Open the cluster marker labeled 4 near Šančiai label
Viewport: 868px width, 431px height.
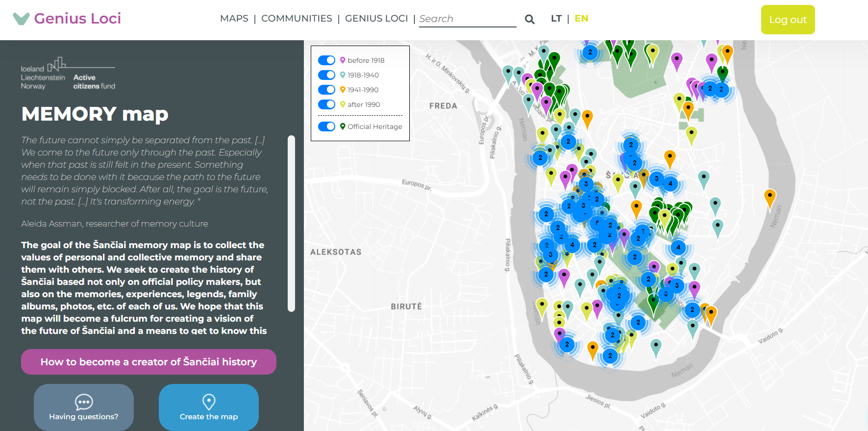point(670,184)
